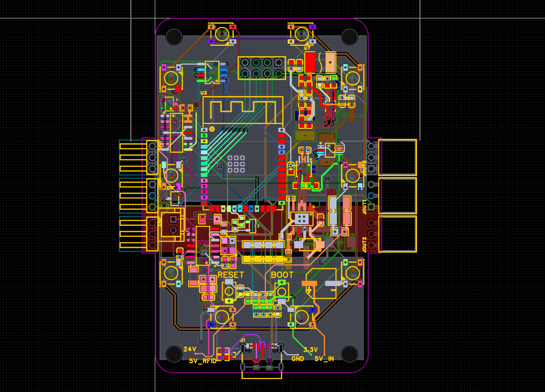Click the orange plus symbol of the capacitor
Screen dimensions: 545x392
coord(309,290)
